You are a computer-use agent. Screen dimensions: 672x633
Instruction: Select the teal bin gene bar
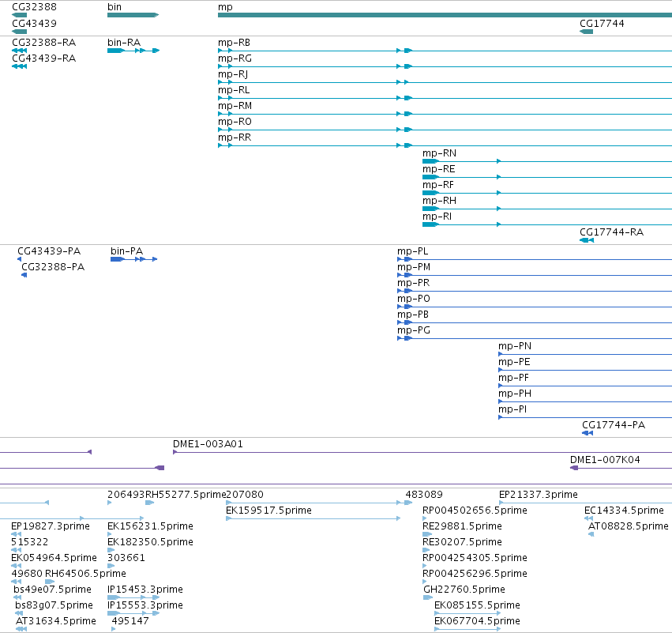click(x=133, y=15)
